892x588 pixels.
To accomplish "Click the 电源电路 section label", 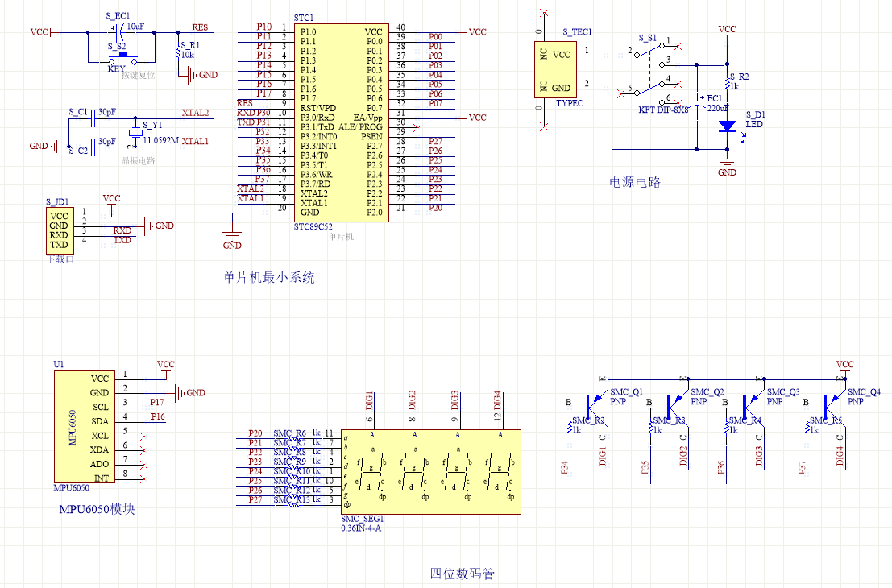I will pyautogui.click(x=635, y=182).
